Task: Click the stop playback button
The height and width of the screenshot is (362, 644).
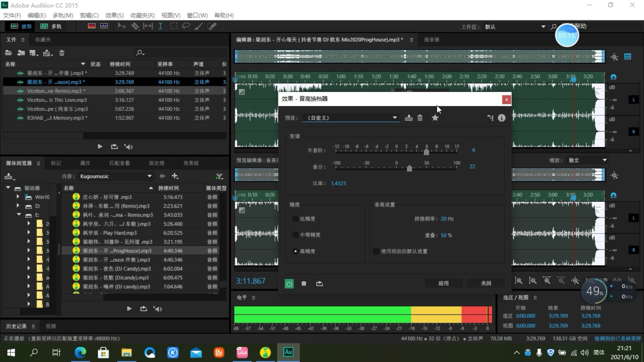Action: [304, 284]
